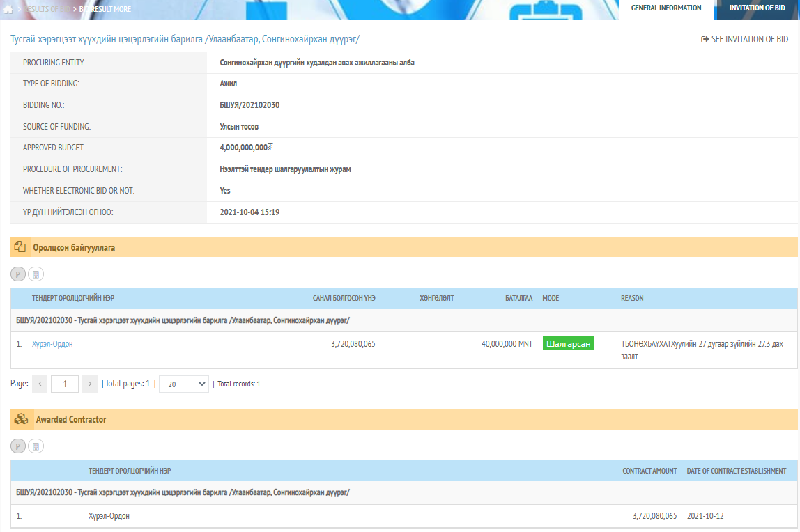Click the Awarded Contractor section cubes icon

(22, 419)
